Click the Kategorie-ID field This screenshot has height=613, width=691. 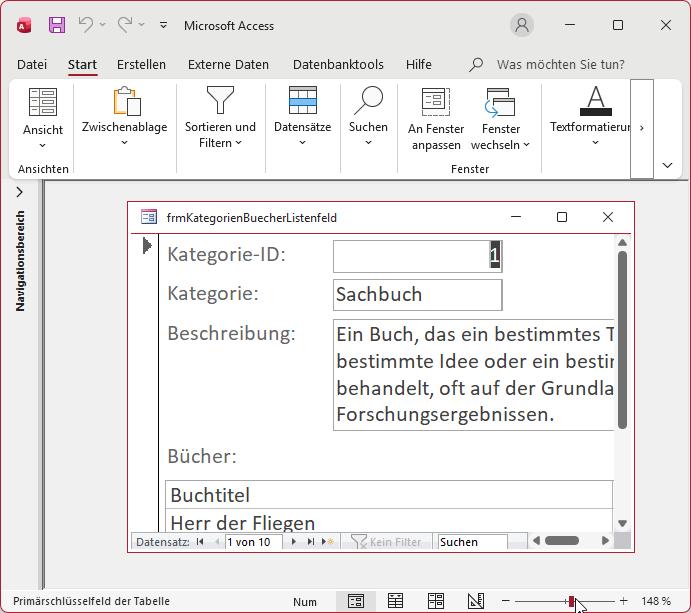pos(417,256)
